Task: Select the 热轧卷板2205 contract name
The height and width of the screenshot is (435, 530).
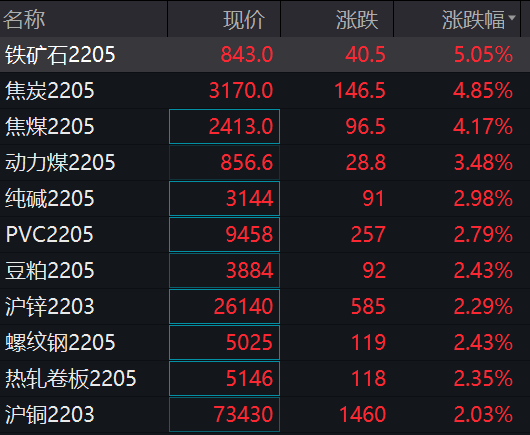Action: coord(71,378)
